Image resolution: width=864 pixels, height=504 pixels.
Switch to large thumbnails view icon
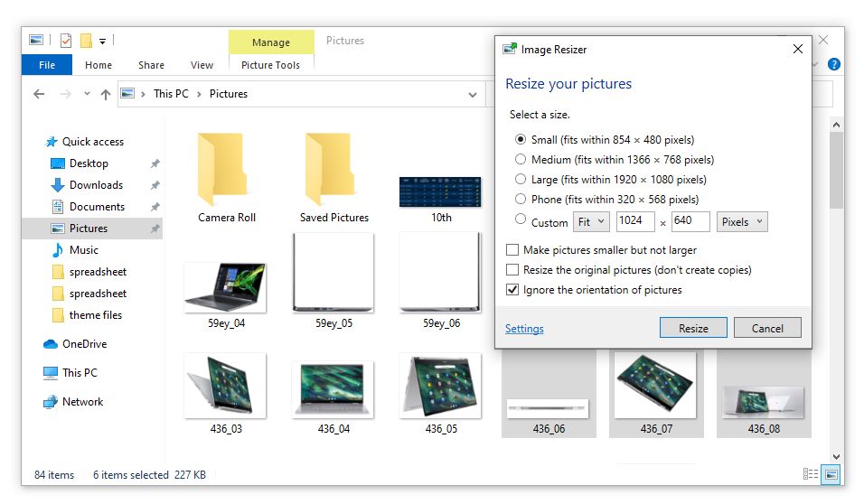tap(831, 474)
